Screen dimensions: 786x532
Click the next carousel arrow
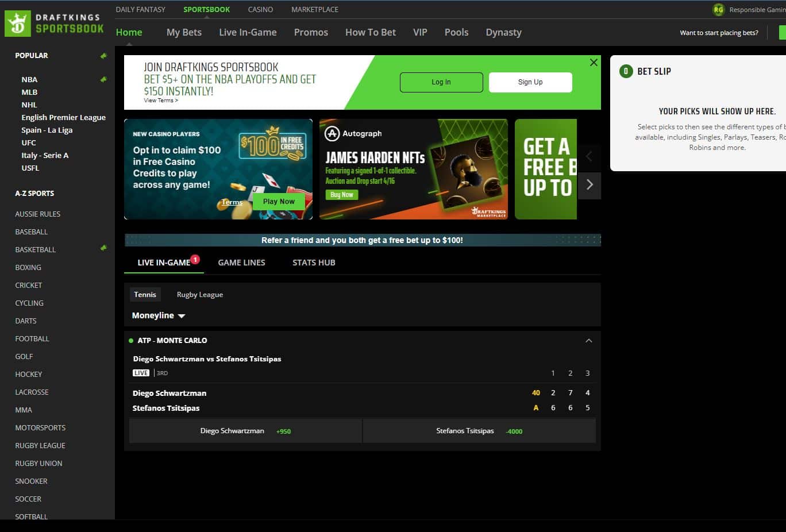[589, 185]
